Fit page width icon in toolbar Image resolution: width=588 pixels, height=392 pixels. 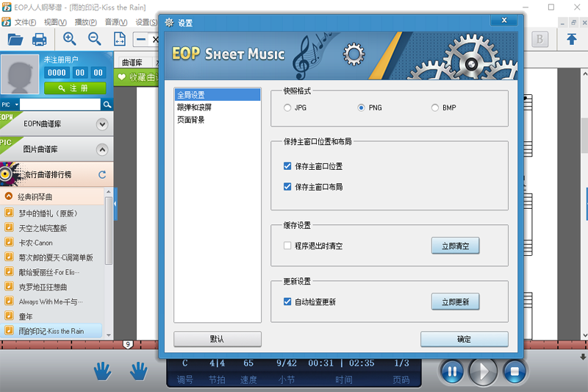click(x=119, y=39)
